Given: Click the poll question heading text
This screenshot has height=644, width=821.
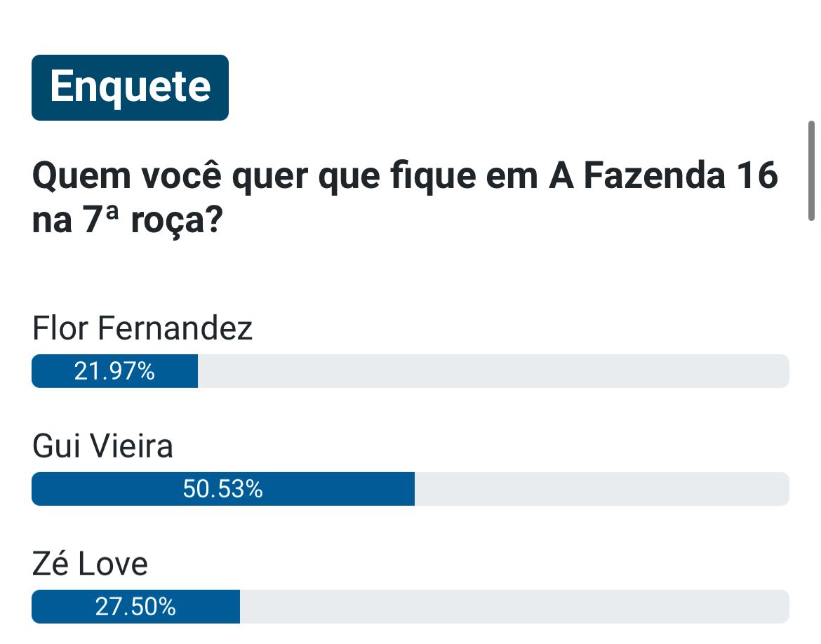Looking at the screenshot, I should (x=405, y=197).
